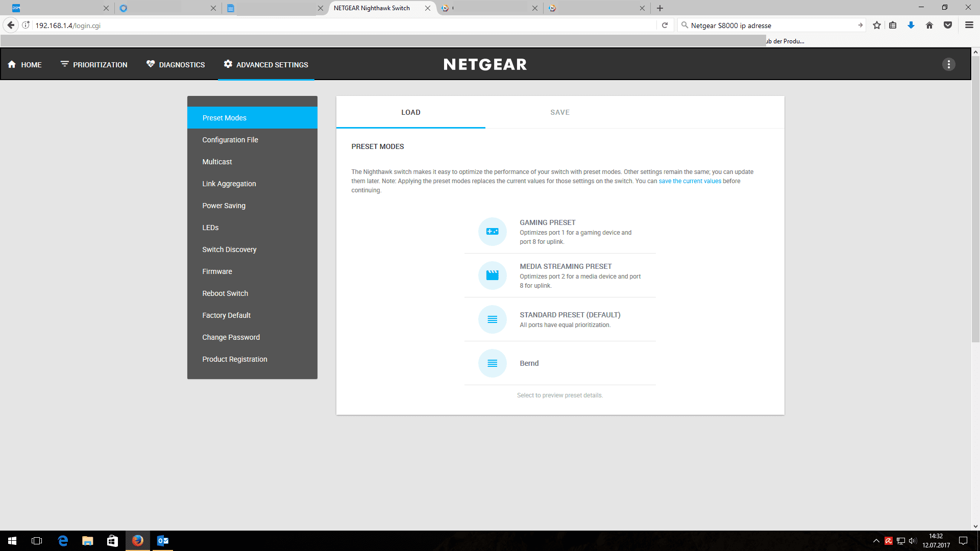Screen dimensions: 980x551
Task: Show hidden system tray icons
Action: click(876, 541)
